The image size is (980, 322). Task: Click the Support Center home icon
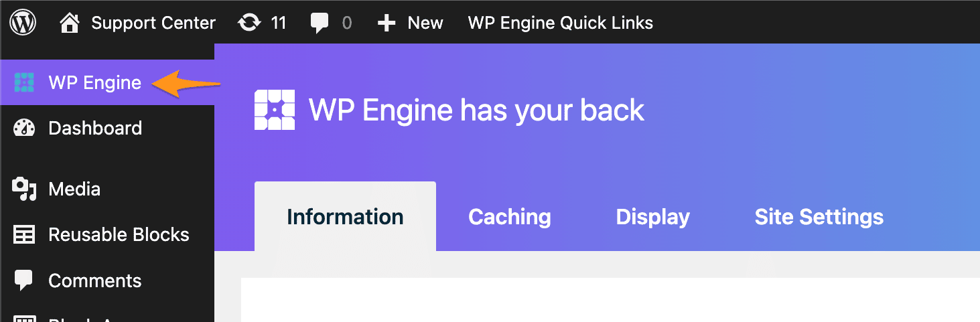pos(70,23)
